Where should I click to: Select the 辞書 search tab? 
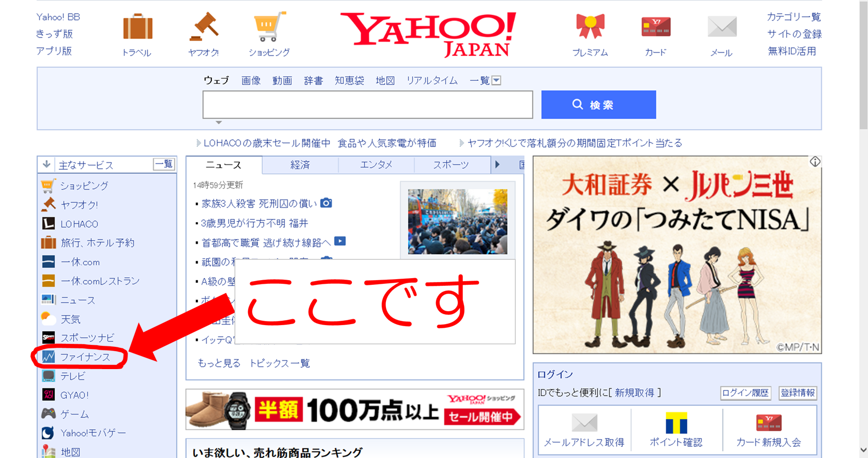[x=313, y=80]
